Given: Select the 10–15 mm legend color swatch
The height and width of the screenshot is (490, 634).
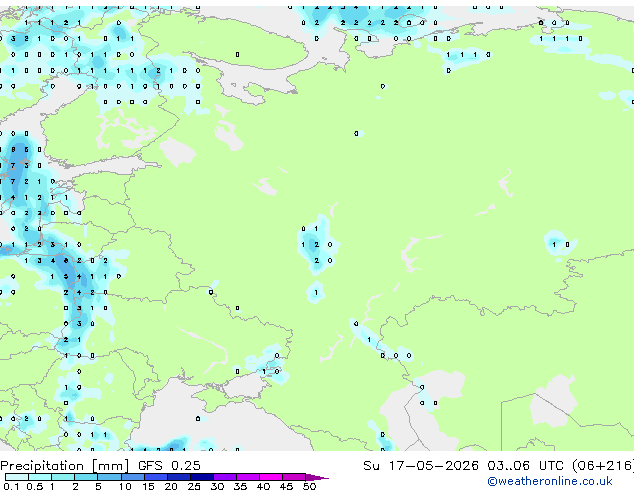Looking at the screenshot, I should 132,477.
